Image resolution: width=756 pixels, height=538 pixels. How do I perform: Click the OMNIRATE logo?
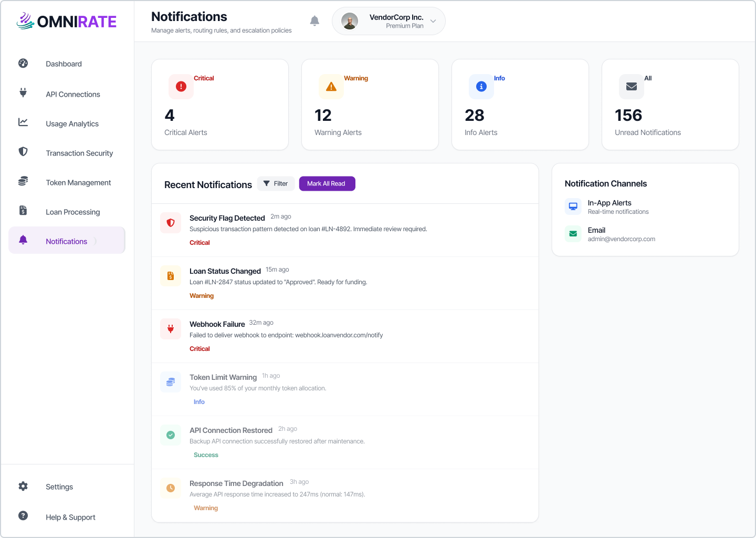(67, 21)
